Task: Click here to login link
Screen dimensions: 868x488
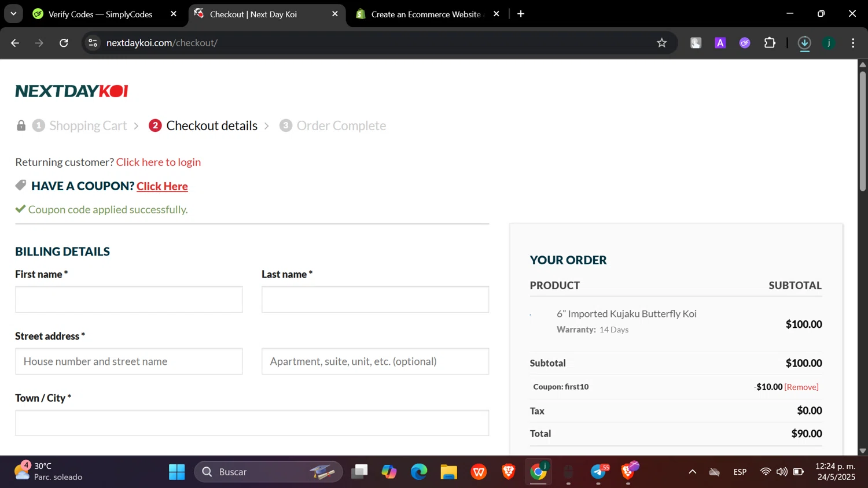Action: click(159, 162)
